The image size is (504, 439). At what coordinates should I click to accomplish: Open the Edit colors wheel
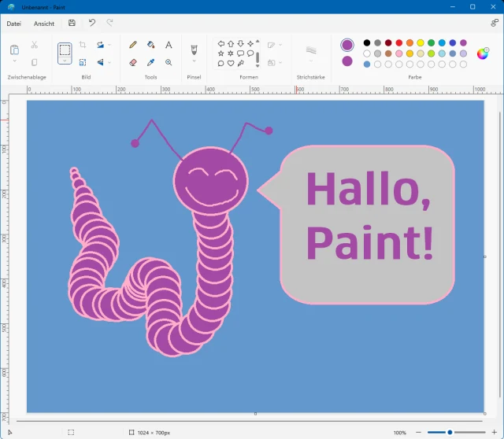(483, 53)
